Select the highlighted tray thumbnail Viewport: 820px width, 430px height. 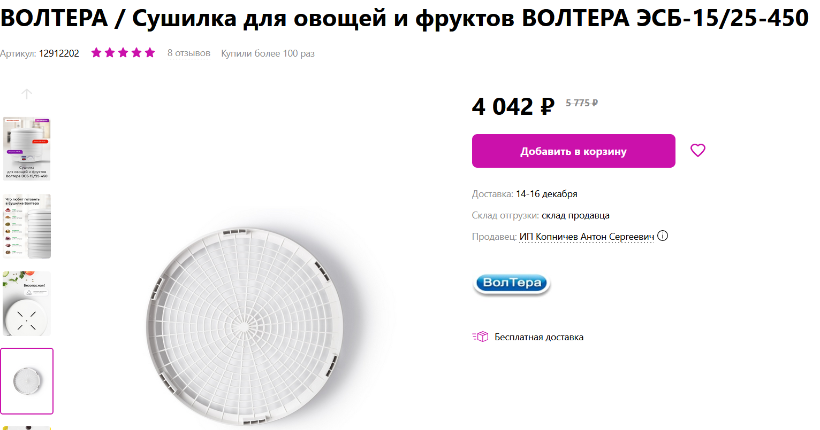click(x=27, y=381)
